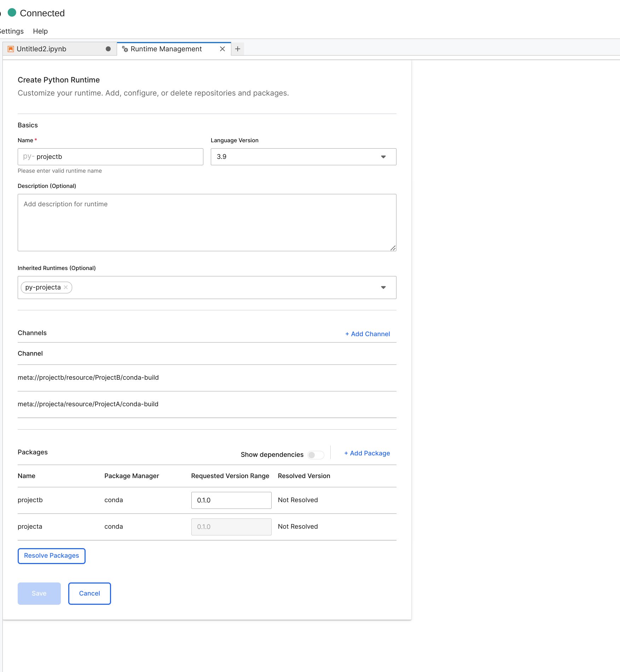Image resolution: width=620 pixels, height=672 pixels.
Task: Click the Runtime Management gear icon
Action: pyautogui.click(x=125, y=49)
